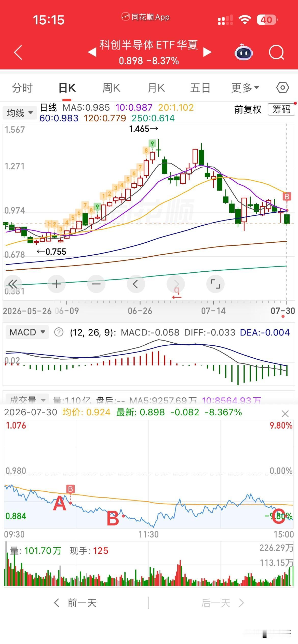
Task: Switch to the 五日 tab
Action: coord(200,88)
